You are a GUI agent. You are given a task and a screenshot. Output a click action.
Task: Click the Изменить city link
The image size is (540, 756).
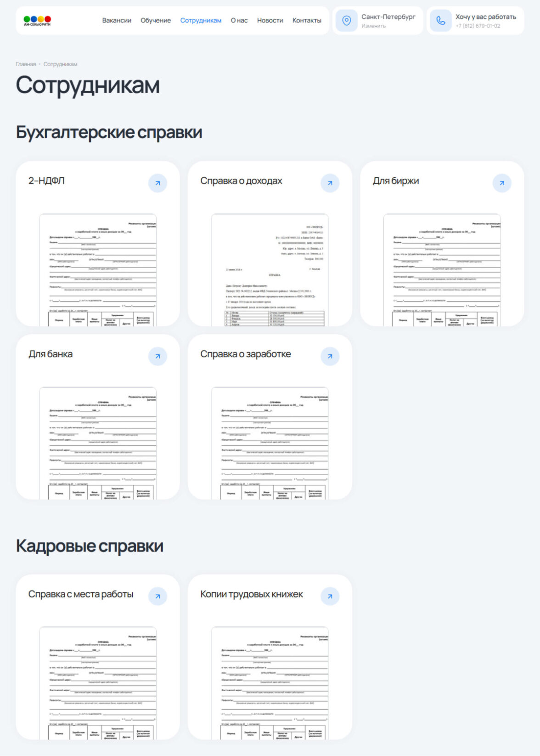pyautogui.click(x=373, y=26)
